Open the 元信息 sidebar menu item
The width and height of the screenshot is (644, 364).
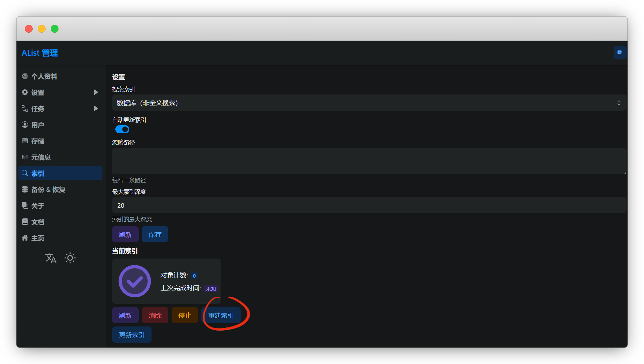coord(41,157)
